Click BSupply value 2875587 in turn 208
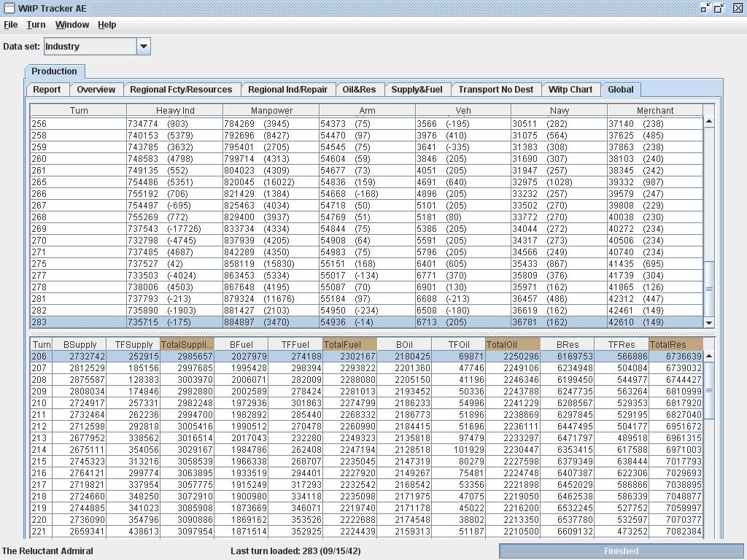This screenshot has width=747, height=560. [80, 380]
